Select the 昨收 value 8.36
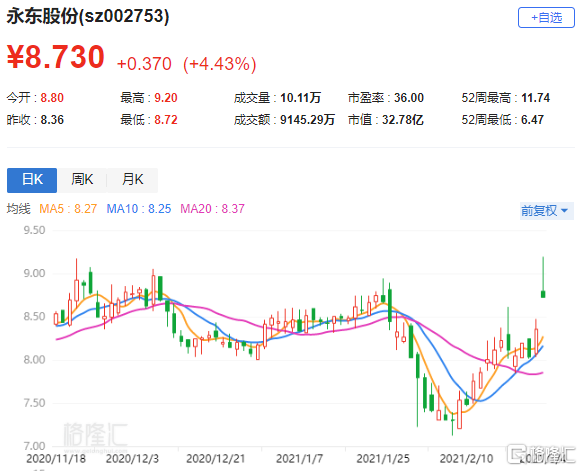582x471 pixels. tap(52, 120)
